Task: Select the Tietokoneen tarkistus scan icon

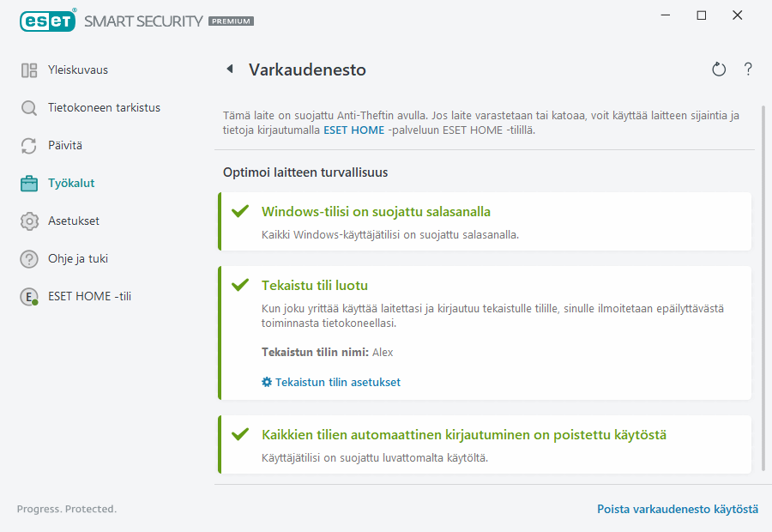Action: coord(28,107)
